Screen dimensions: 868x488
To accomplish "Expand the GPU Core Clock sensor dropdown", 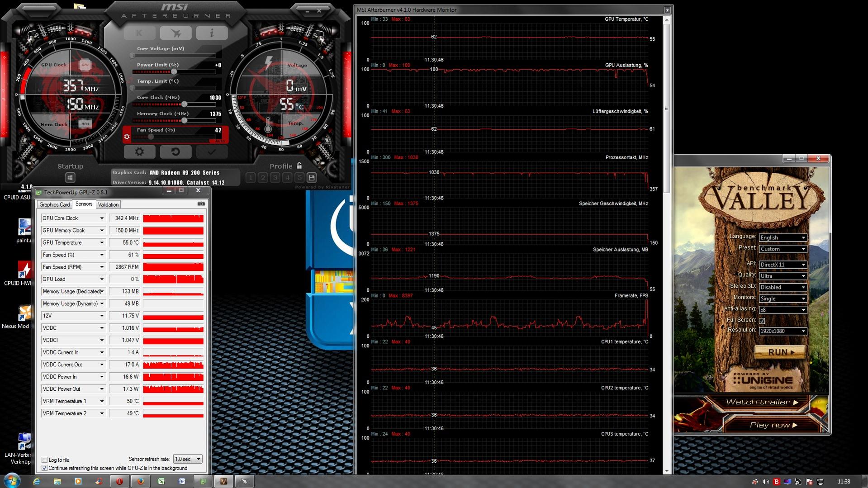I will pos(102,218).
